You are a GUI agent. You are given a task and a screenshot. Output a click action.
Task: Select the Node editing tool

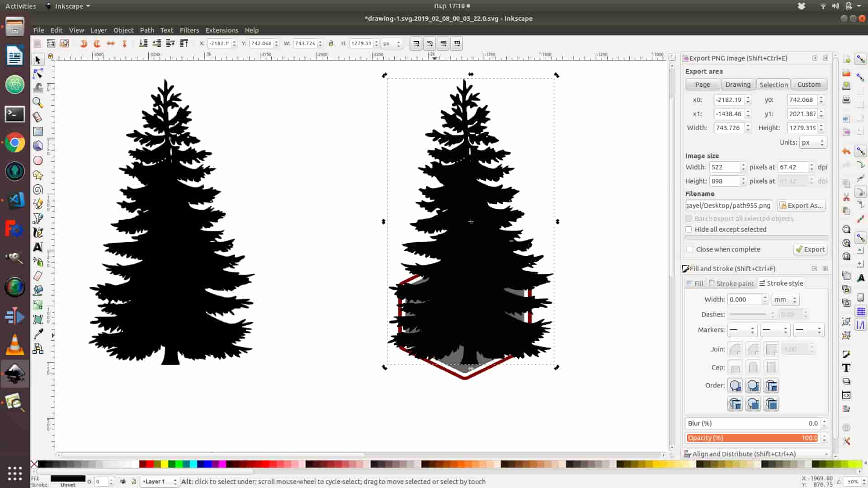pyautogui.click(x=38, y=74)
